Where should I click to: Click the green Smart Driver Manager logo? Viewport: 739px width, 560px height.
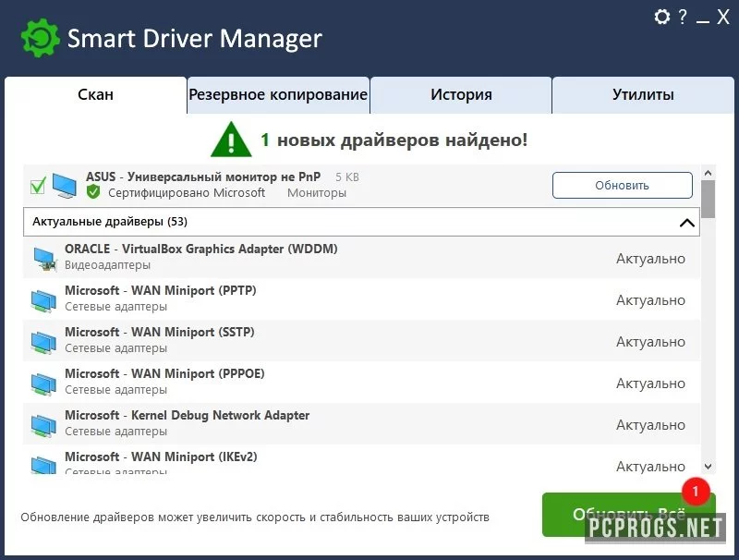tap(41, 38)
